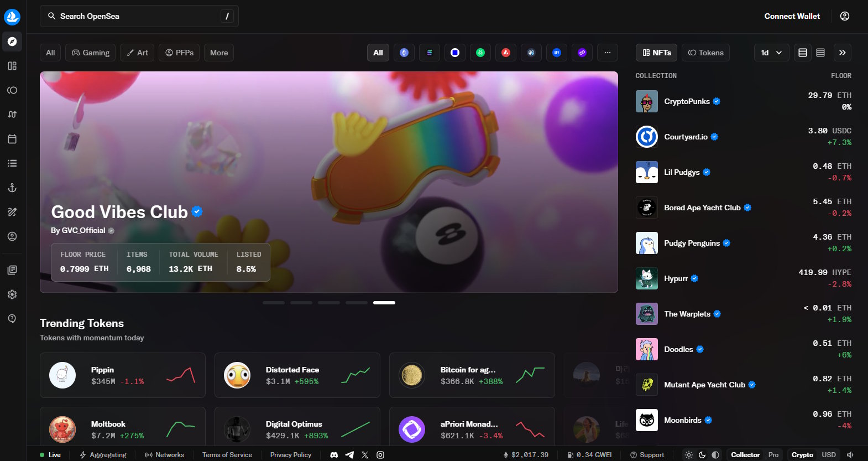This screenshot has height=461, width=868.
Task: Open the Distorted Face token card
Action: tap(297, 375)
